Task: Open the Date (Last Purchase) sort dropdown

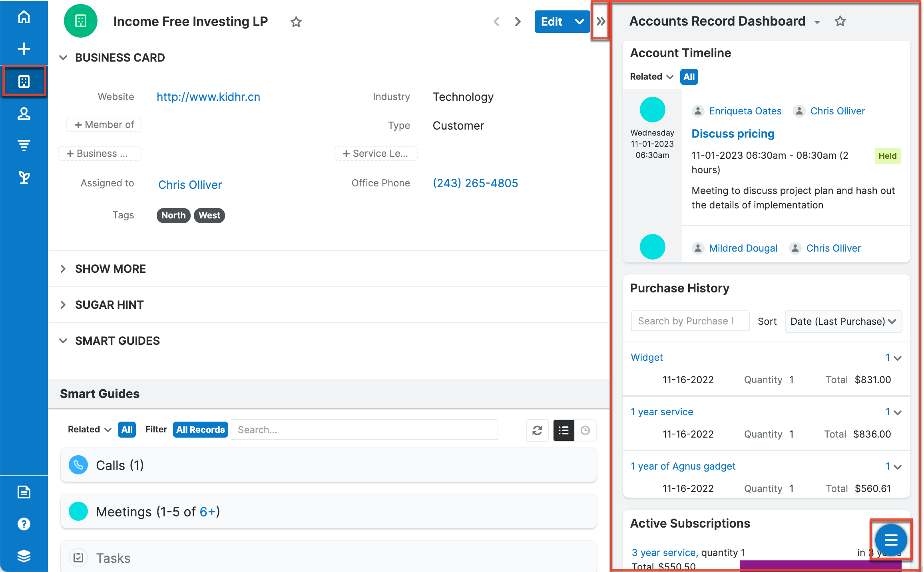Action: (x=843, y=321)
